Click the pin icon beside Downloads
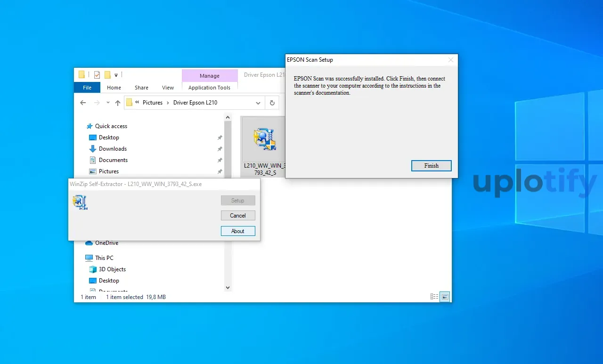The image size is (603, 364). tap(220, 149)
